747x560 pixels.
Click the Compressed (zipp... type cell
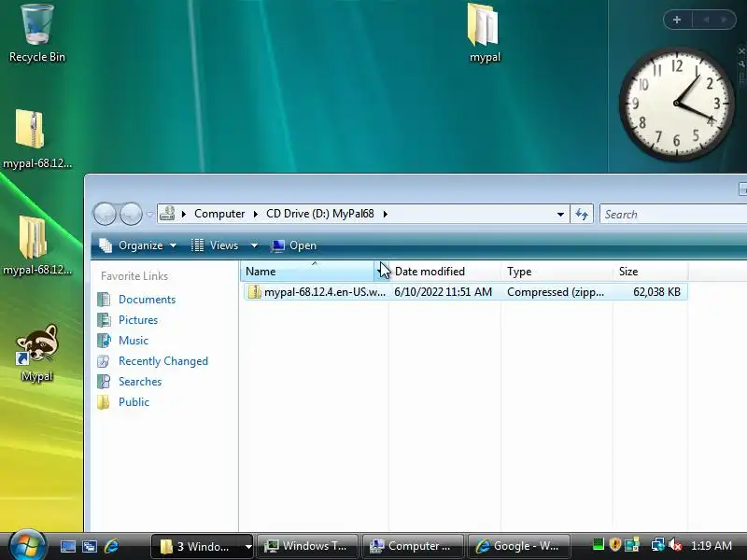556,292
